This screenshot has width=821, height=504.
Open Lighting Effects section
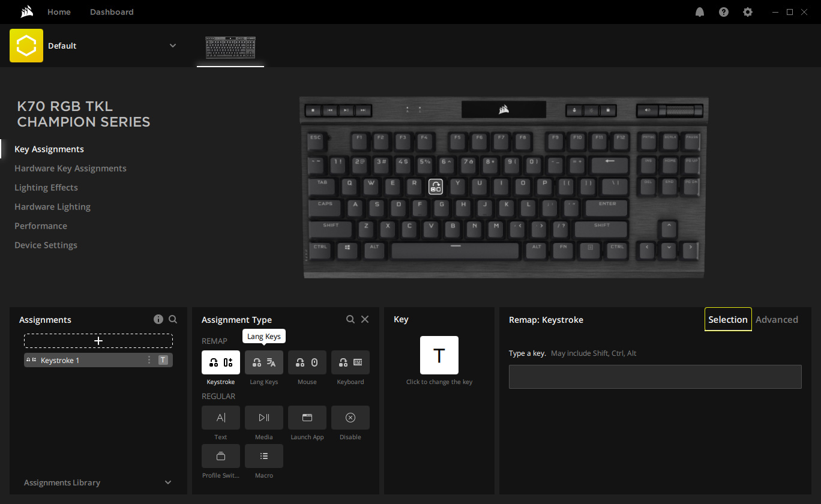point(46,187)
